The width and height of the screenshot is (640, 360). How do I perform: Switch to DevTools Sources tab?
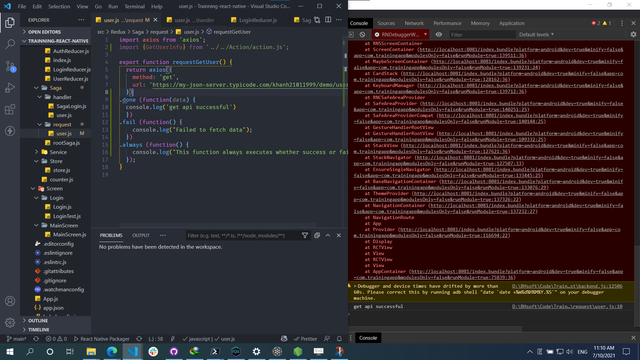point(386,23)
